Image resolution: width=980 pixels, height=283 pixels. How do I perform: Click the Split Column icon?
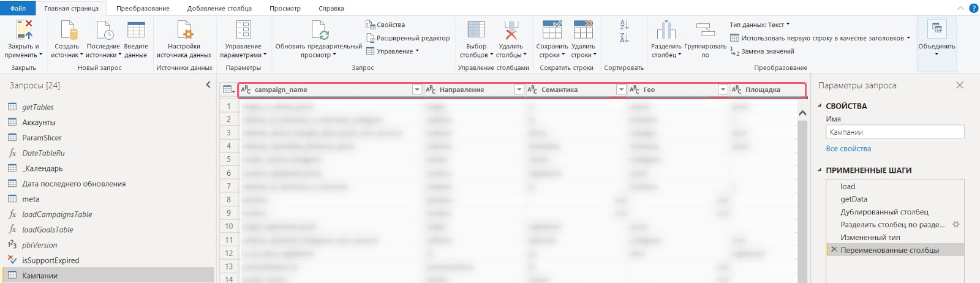point(666,31)
